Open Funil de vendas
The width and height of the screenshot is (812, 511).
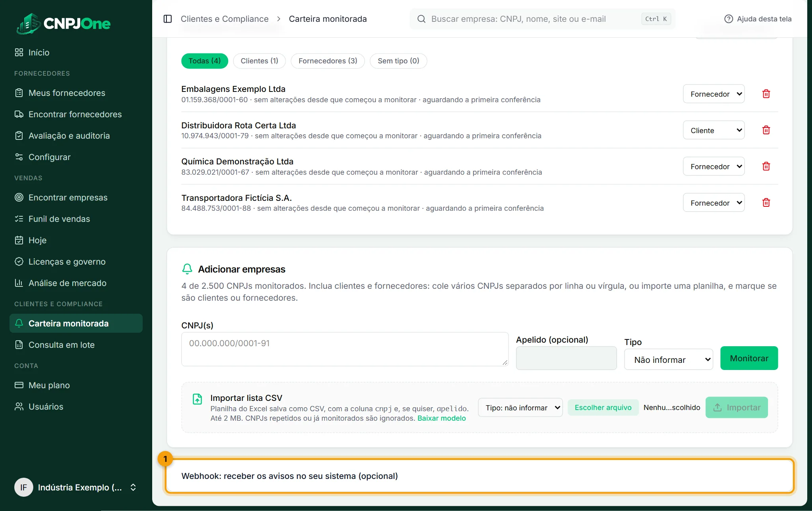pyautogui.click(x=76, y=219)
